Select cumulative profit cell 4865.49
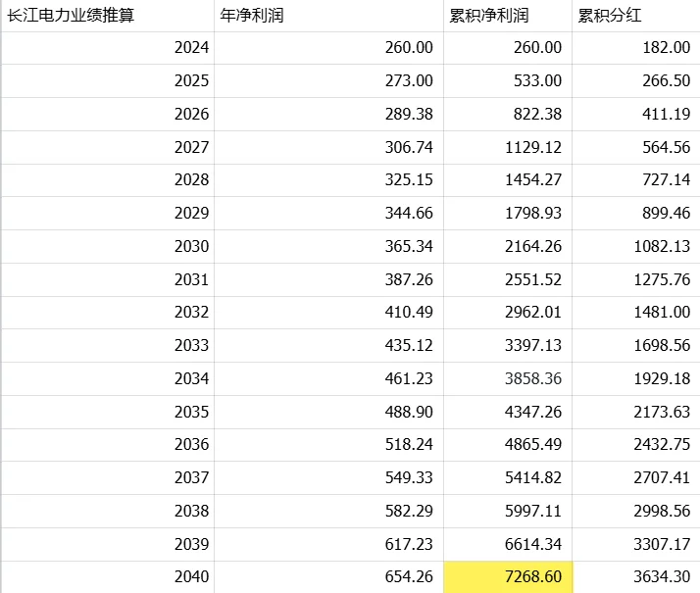This screenshot has width=700, height=593. pos(508,445)
